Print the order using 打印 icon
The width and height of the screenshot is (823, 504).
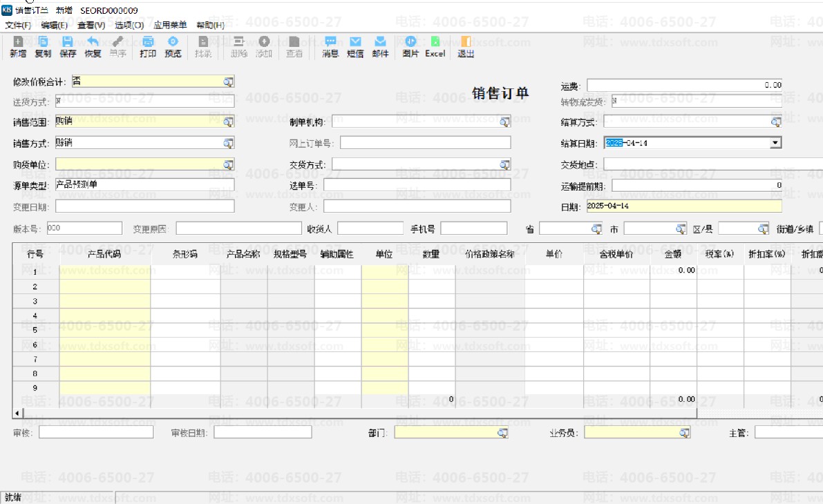coord(147,47)
